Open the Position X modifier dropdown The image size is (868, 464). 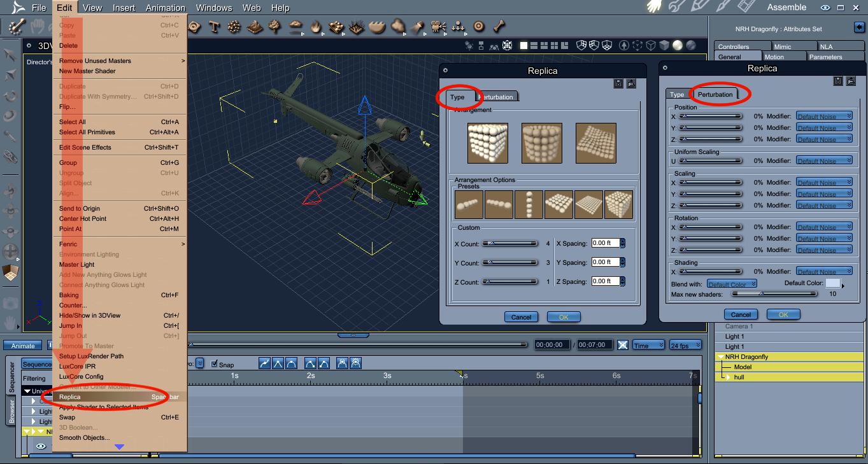pos(824,116)
